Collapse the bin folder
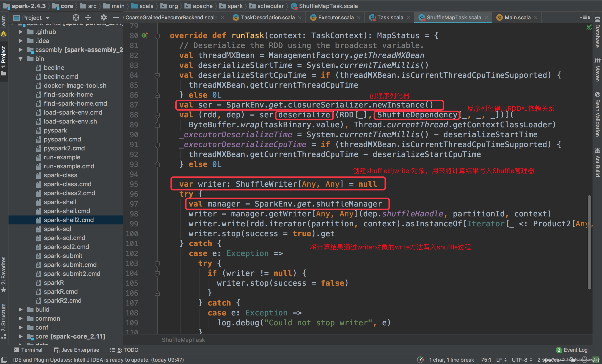 click(21, 59)
